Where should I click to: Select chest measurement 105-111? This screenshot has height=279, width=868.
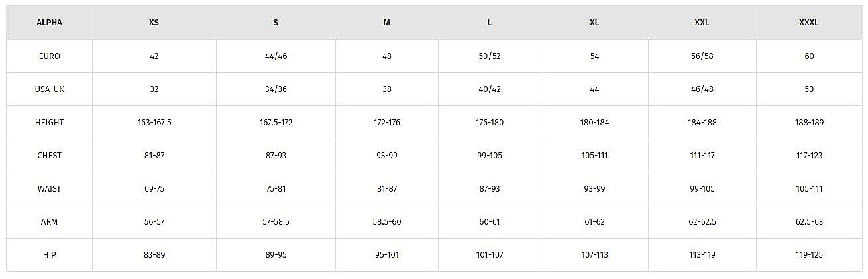(594, 156)
